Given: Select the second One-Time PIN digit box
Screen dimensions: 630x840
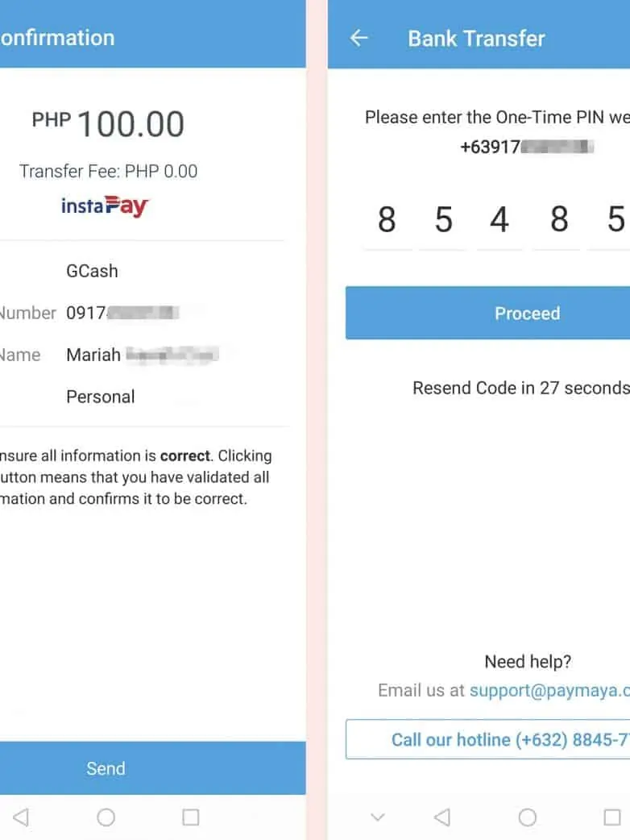Looking at the screenshot, I should pyautogui.click(x=443, y=220).
